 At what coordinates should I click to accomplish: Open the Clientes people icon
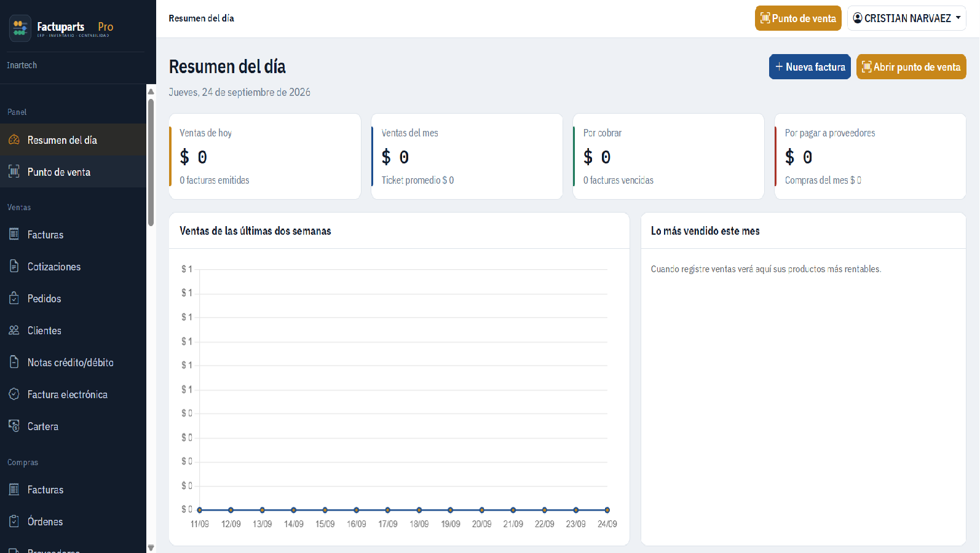pos(14,330)
